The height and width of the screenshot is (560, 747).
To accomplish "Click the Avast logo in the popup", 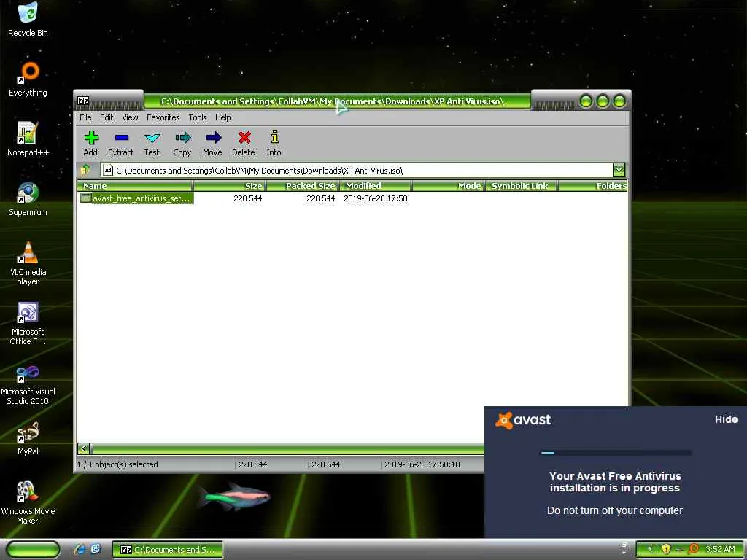I will click(522, 420).
